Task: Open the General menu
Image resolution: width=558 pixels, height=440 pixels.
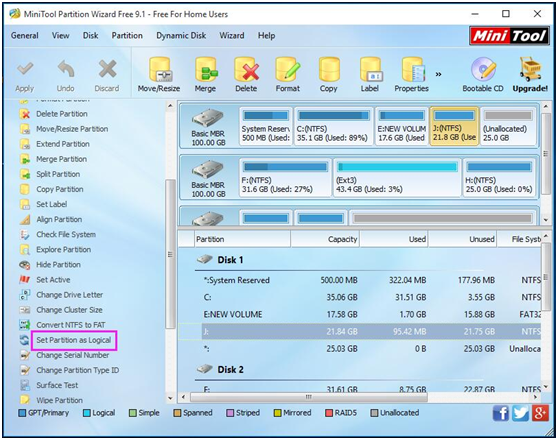Action: pyautogui.click(x=25, y=36)
